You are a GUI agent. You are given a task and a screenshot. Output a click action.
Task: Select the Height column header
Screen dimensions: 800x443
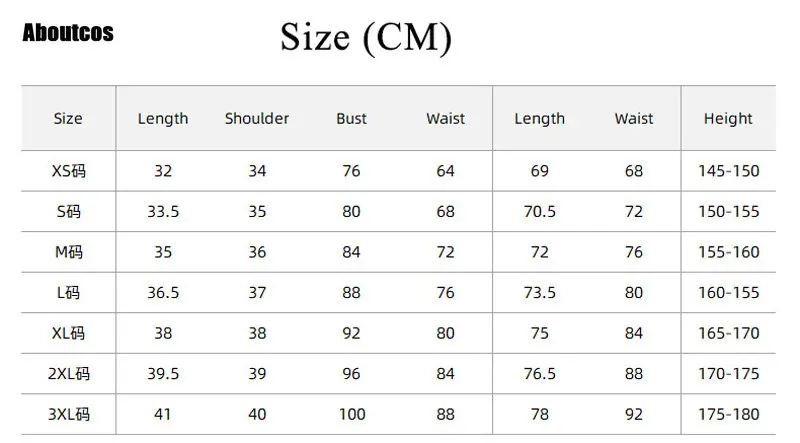pyautogui.click(x=728, y=119)
